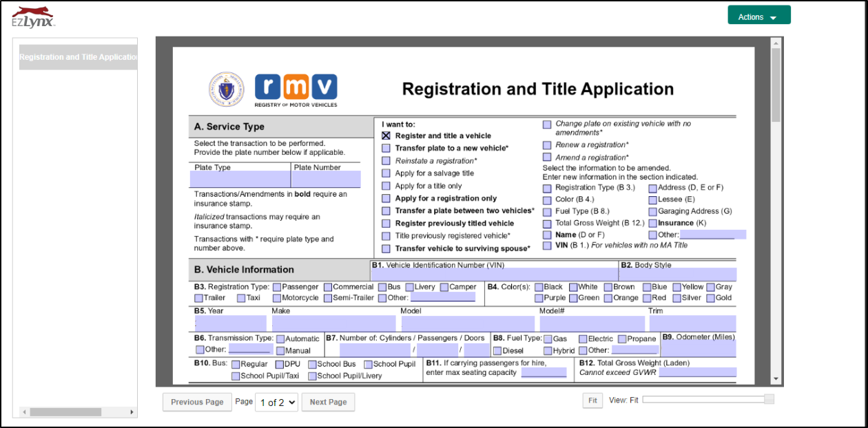Check Transfer vehicle to surviving spouse
The height and width of the screenshot is (428, 868).
pos(386,248)
